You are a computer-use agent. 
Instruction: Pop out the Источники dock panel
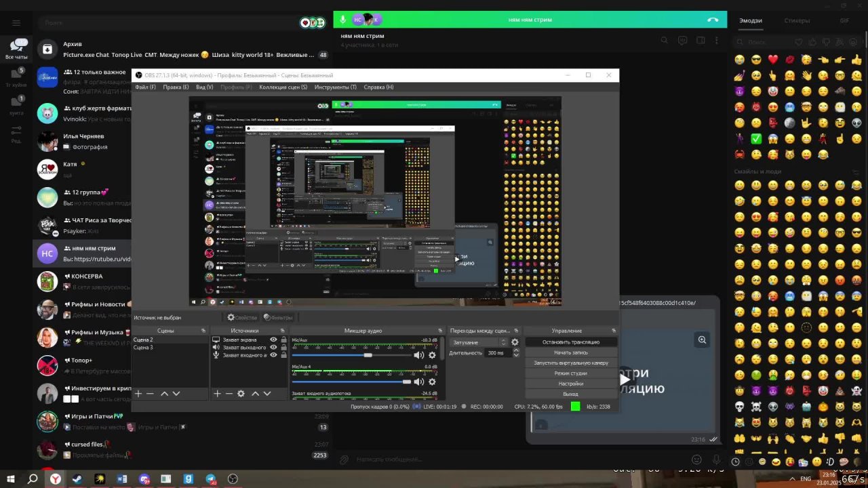tap(282, 331)
